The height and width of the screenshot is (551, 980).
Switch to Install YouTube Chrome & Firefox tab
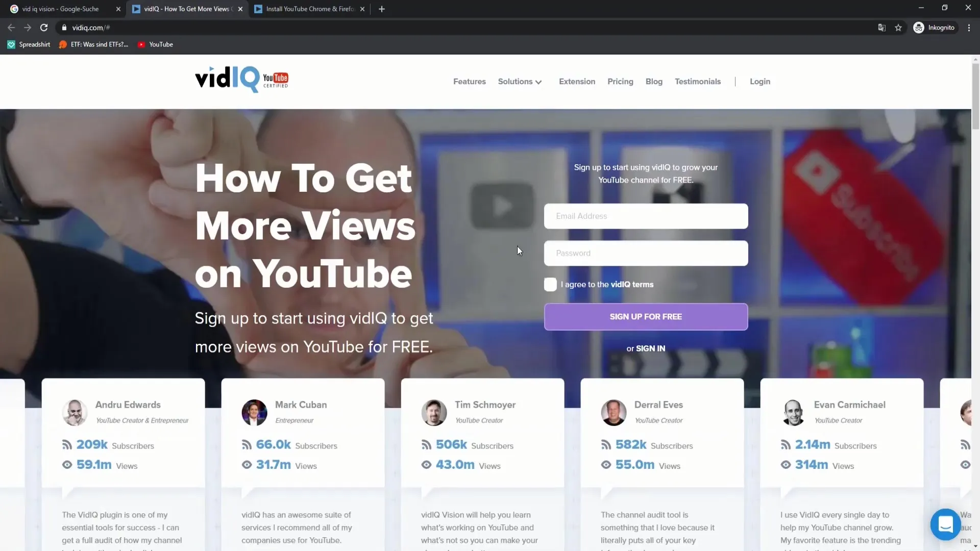click(310, 9)
